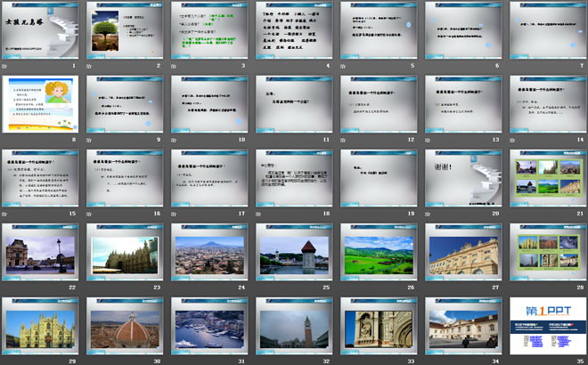Select slide 29 showing the gothic cathedral
This screenshot has height=365, width=588.
point(40,325)
